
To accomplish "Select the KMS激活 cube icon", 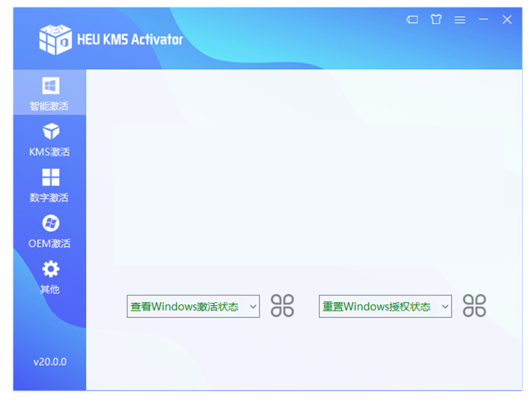I will pos(50,131).
